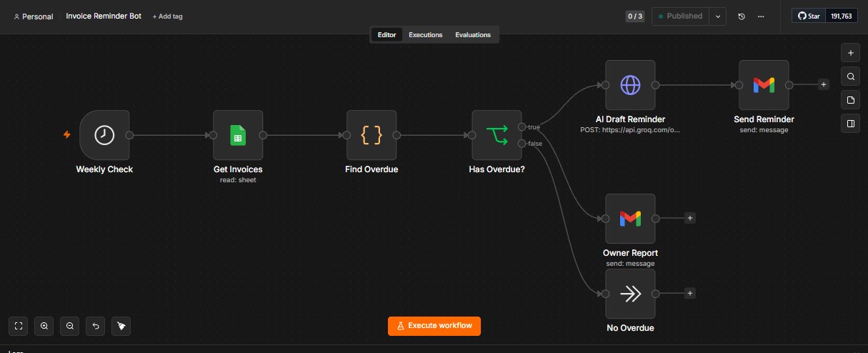Image resolution: width=868 pixels, height=353 pixels.
Task: Click the plus after Send Reminder node
Action: pos(823,84)
